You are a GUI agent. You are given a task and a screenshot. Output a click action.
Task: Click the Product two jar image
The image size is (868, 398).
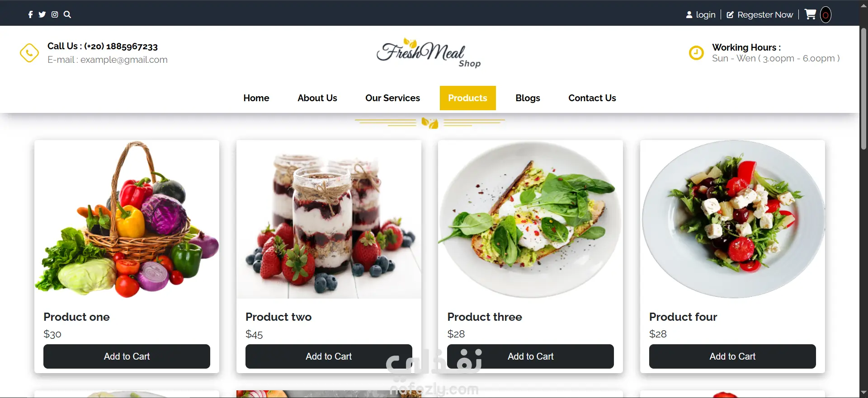click(329, 220)
